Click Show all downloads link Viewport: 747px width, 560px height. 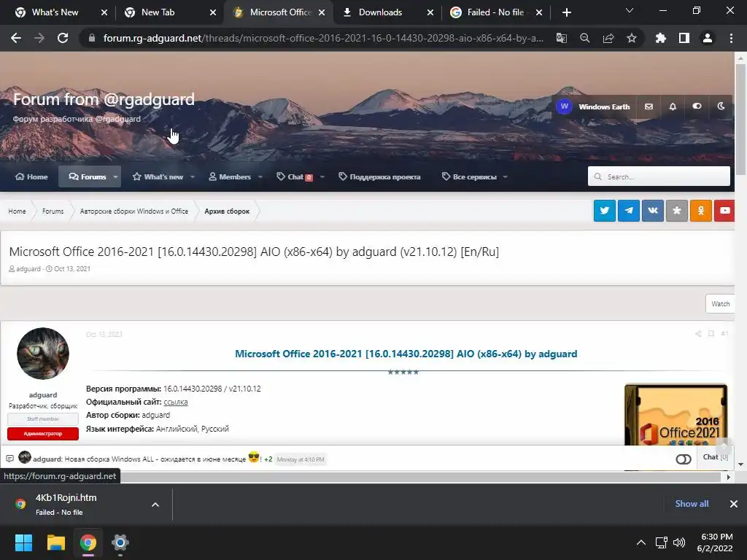click(x=692, y=504)
